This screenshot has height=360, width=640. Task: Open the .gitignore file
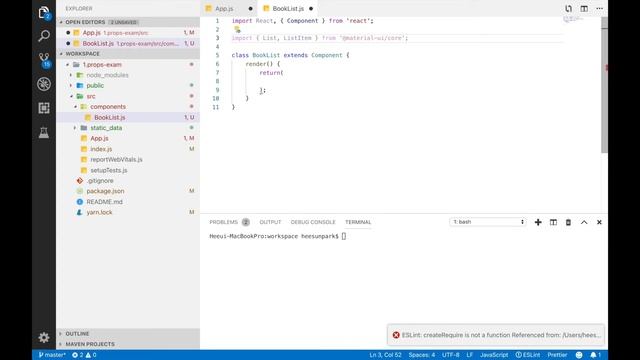click(x=128, y=181)
